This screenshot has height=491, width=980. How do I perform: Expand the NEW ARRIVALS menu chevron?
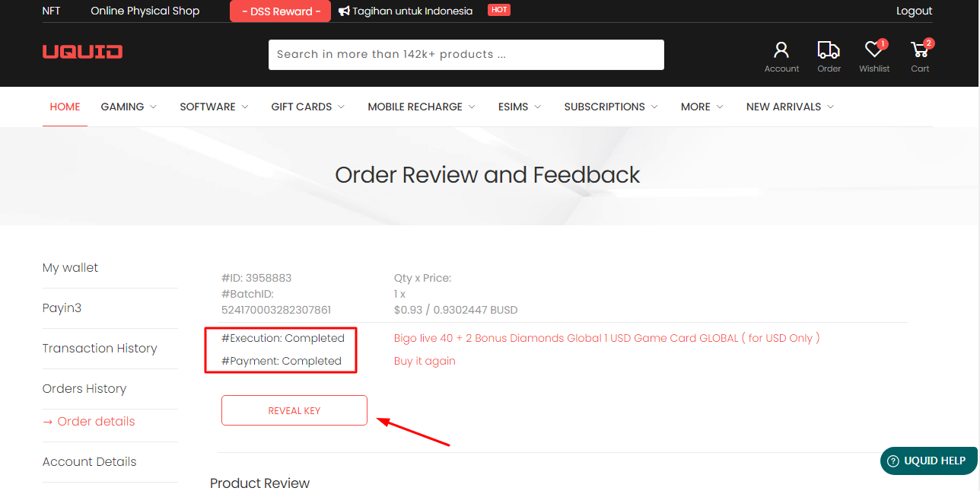tap(830, 107)
